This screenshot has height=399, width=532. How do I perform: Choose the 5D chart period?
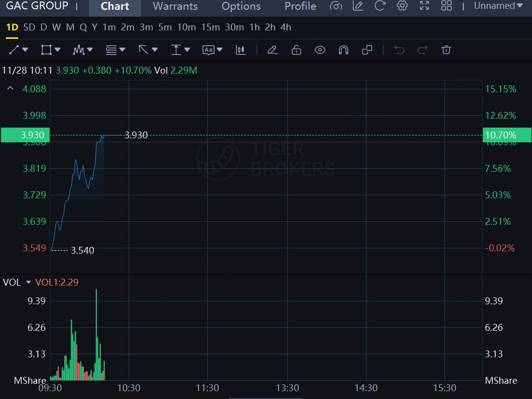click(29, 27)
